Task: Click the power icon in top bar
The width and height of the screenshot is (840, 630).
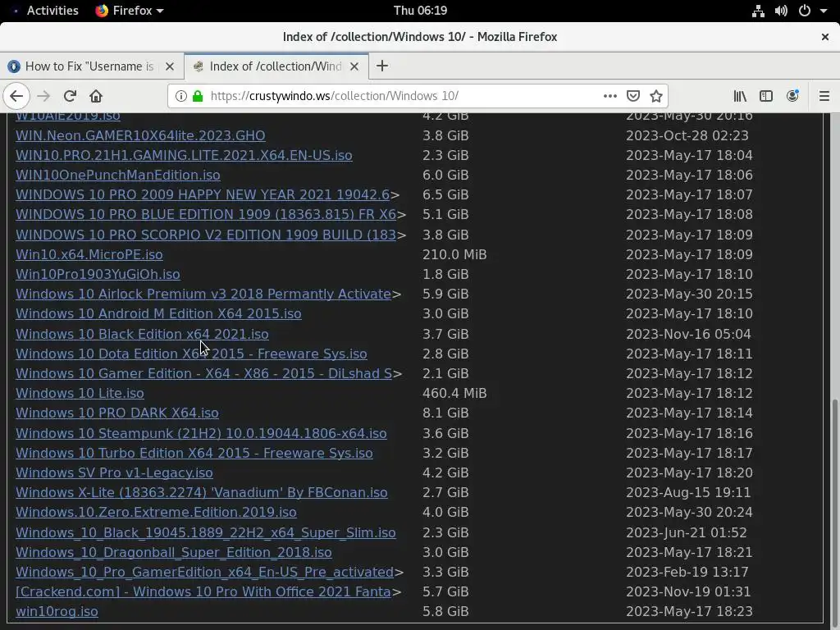Action: tap(805, 11)
